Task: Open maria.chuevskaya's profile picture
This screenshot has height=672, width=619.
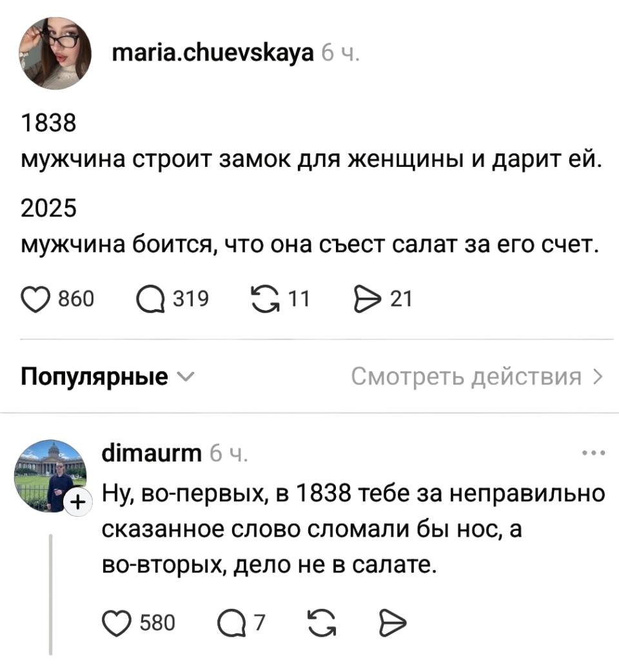Action: coord(55,53)
